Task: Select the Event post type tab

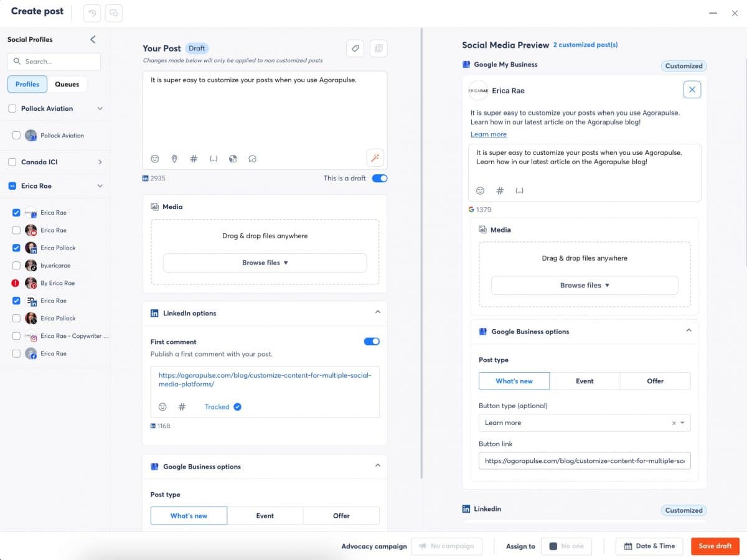Action: pyautogui.click(x=265, y=515)
